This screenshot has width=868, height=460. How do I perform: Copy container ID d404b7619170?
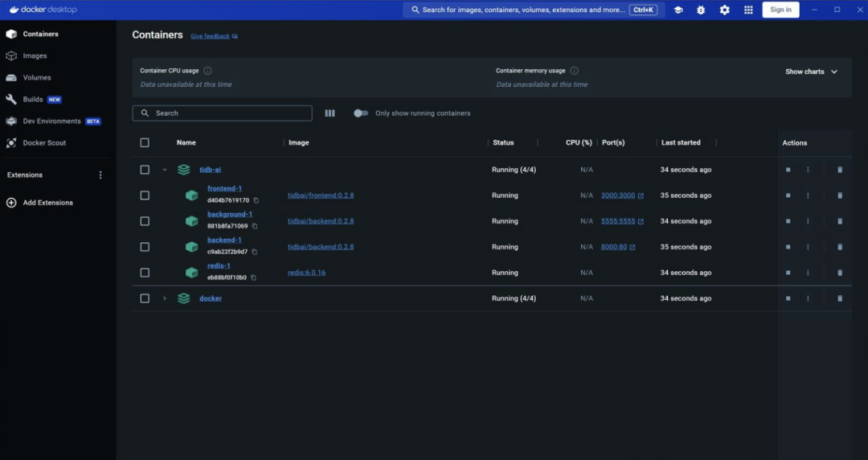point(256,200)
